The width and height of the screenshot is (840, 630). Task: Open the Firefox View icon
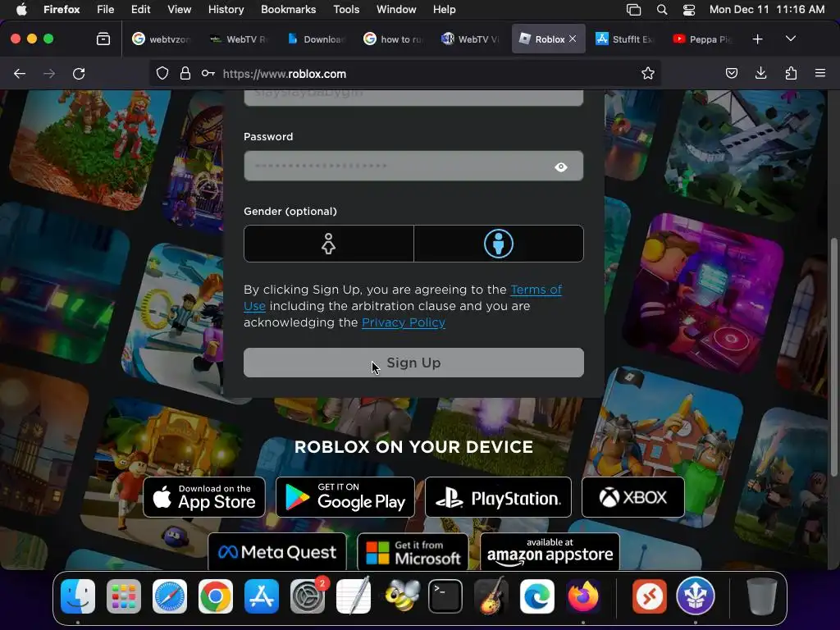103,39
